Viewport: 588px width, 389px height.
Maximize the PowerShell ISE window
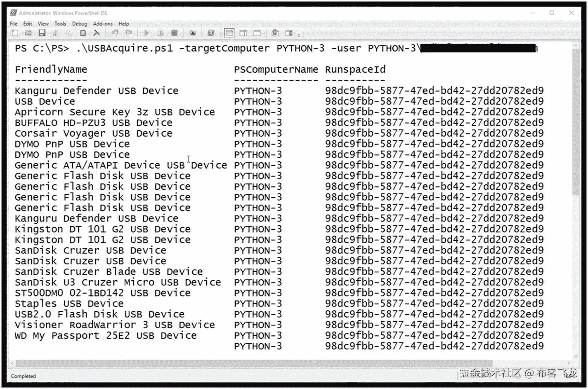point(552,13)
